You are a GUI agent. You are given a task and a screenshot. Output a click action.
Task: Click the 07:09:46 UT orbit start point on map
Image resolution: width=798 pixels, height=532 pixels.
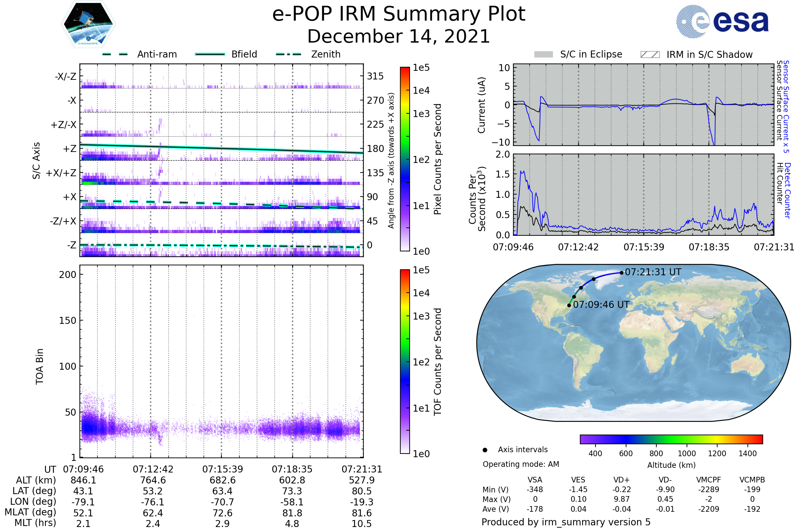569,305
